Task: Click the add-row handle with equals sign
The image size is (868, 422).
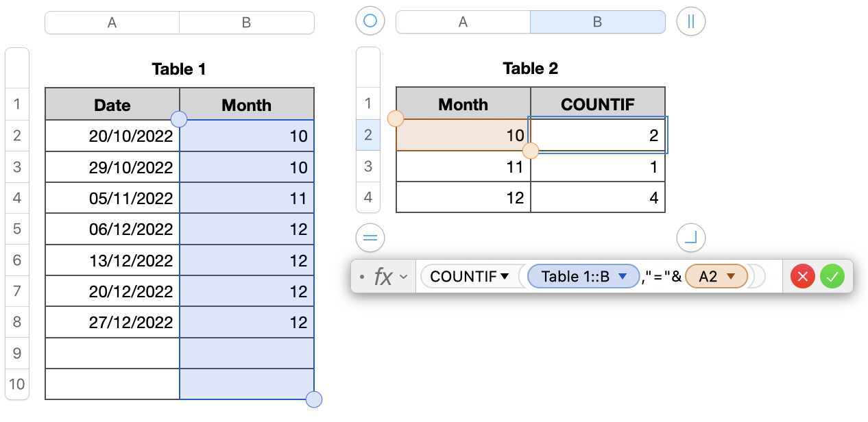Action: [370, 238]
